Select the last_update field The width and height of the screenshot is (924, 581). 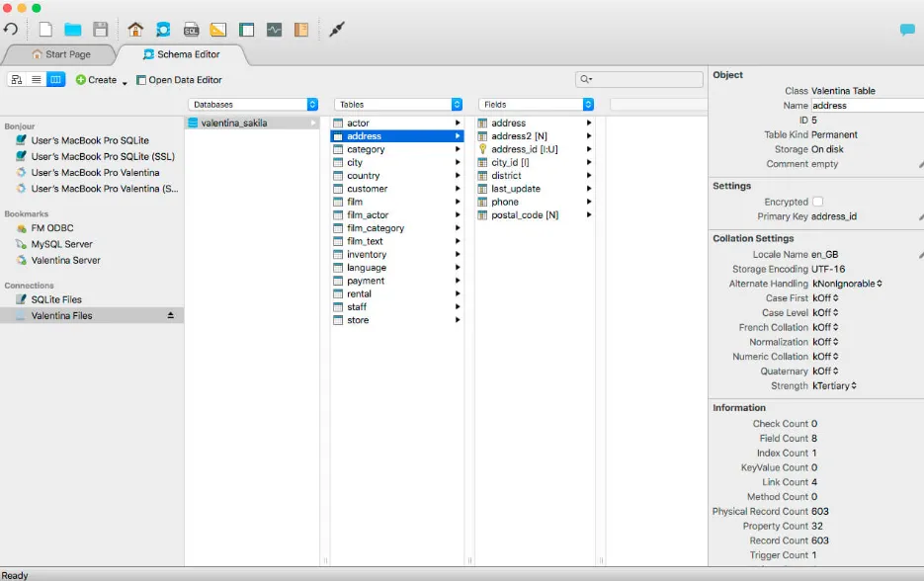(535, 189)
